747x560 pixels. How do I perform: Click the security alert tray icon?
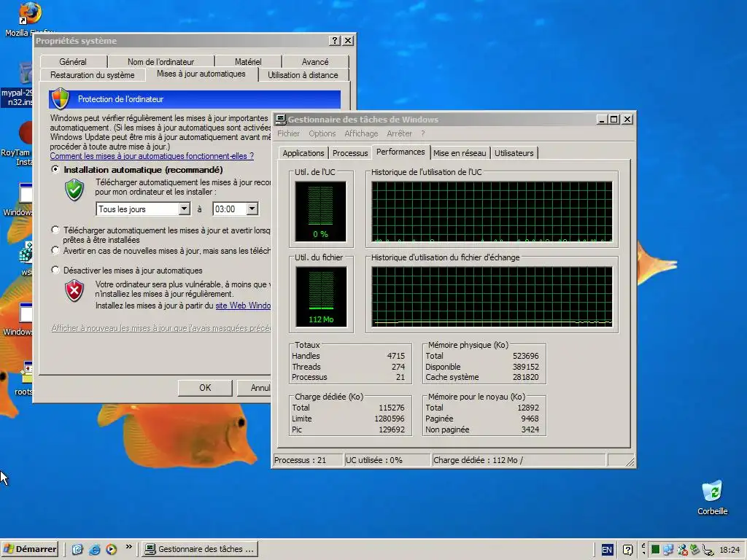tap(682, 550)
